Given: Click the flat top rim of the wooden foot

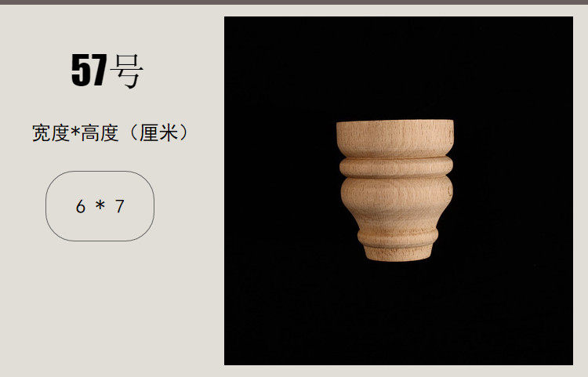Looking at the screenshot, I should pyautogui.click(x=395, y=137).
